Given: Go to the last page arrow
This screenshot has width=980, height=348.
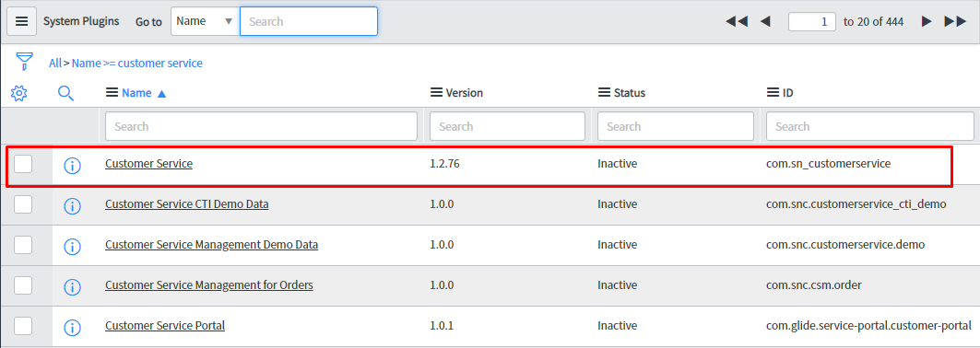Looking at the screenshot, I should (956, 21).
